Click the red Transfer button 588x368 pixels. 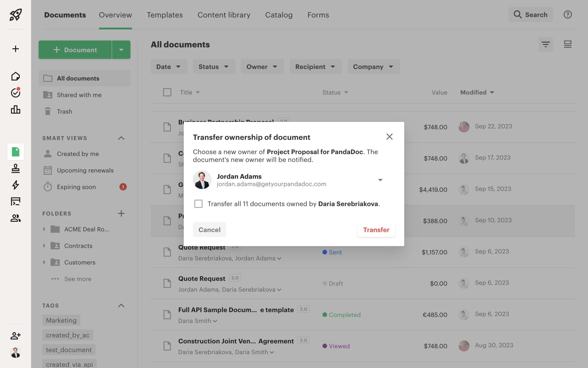coord(376,230)
